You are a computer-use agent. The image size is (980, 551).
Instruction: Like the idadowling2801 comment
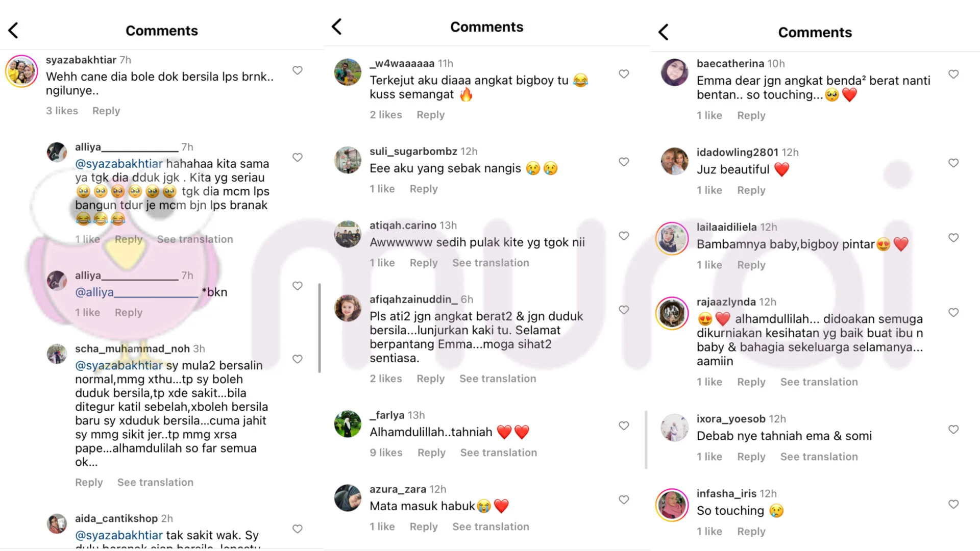953,163
